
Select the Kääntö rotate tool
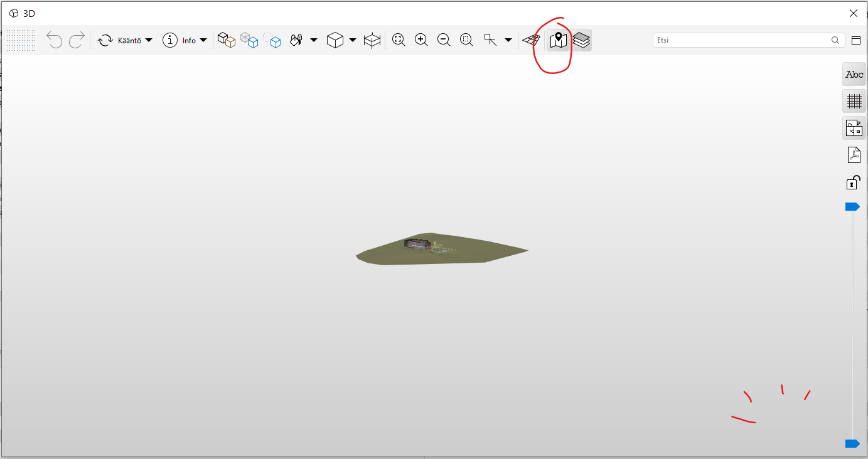pyautogui.click(x=119, y=41)
